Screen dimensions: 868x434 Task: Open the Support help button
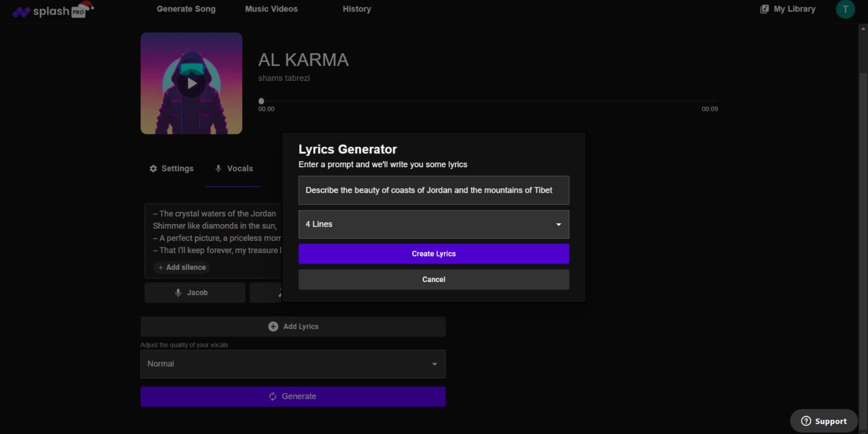point(824,421)
